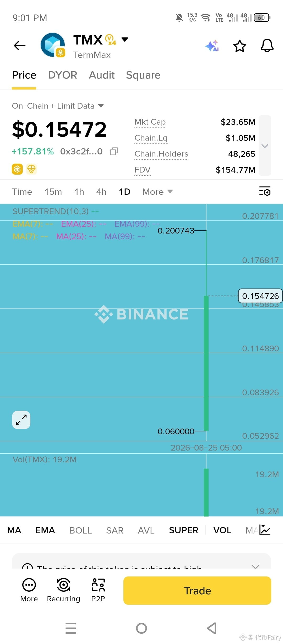Tap the green volume bar
The image size is (283, 644).
click(x=206, y=492)
